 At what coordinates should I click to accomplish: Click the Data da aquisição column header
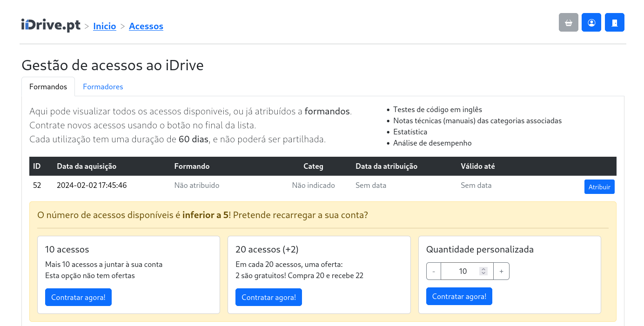tap(87, 166)
